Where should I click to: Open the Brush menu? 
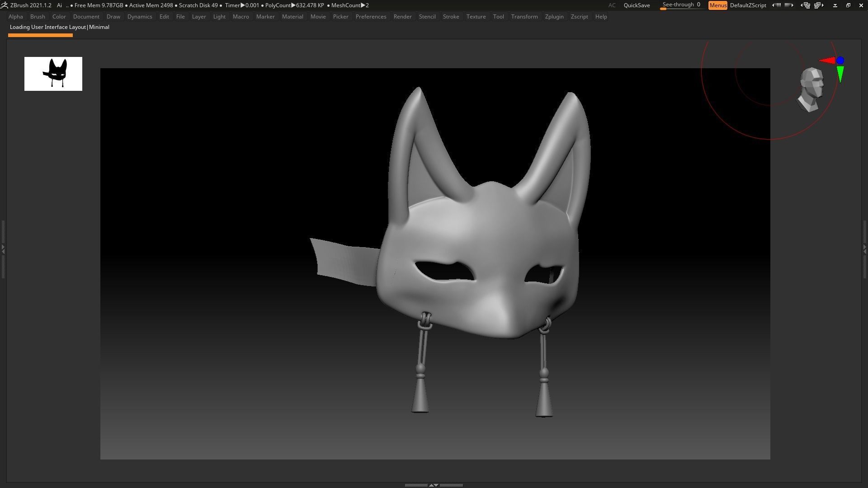coord(38,17)
